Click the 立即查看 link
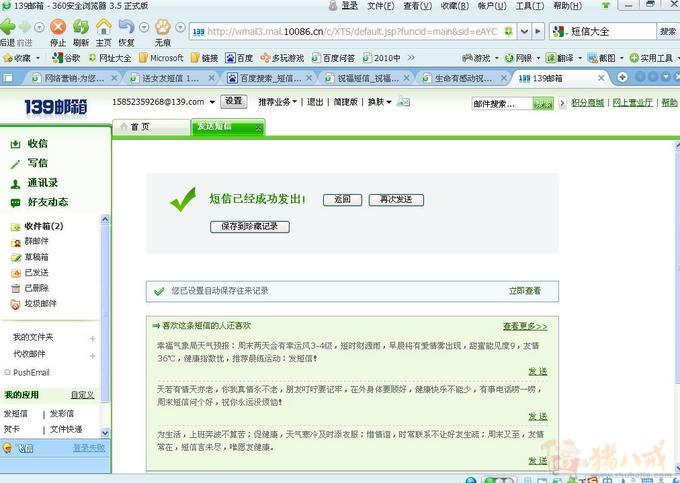The width and height of the screenshot is (680, 483). pyautogui.click(x=525, y=291)
